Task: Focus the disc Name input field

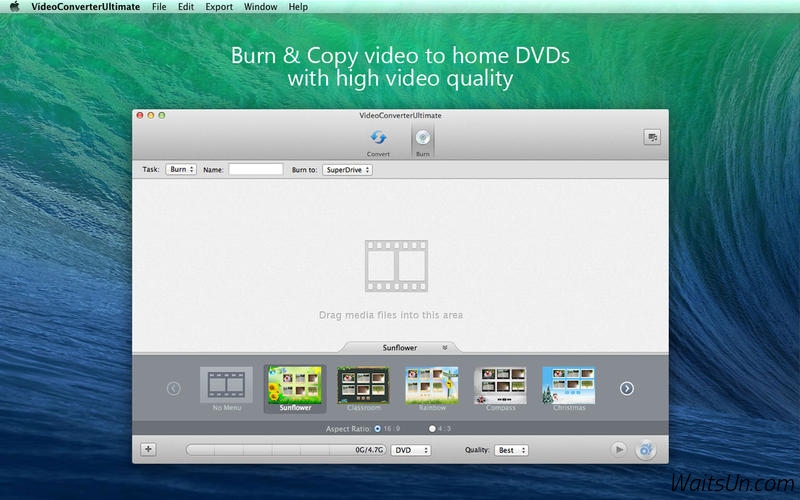Action: click(256, 169)
